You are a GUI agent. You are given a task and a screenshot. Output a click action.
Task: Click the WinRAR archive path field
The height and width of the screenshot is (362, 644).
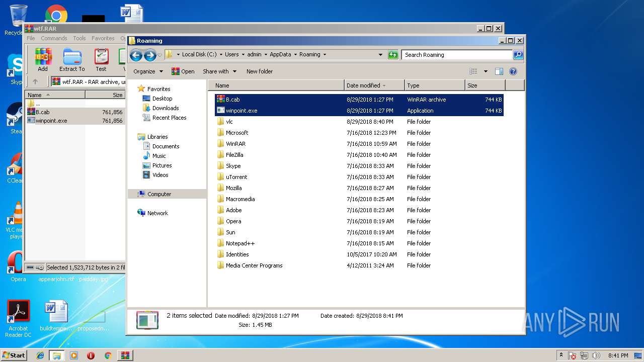(88, 81)
